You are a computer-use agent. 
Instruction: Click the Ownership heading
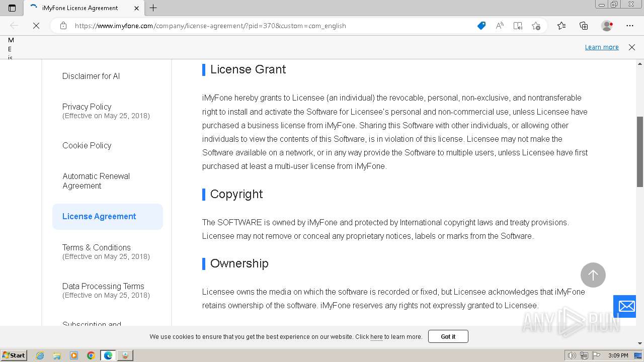(x=239, y=263)
